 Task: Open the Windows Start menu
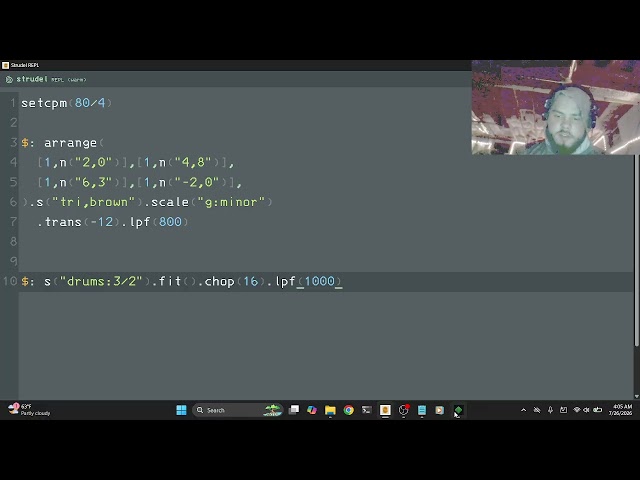pos(181,410)
